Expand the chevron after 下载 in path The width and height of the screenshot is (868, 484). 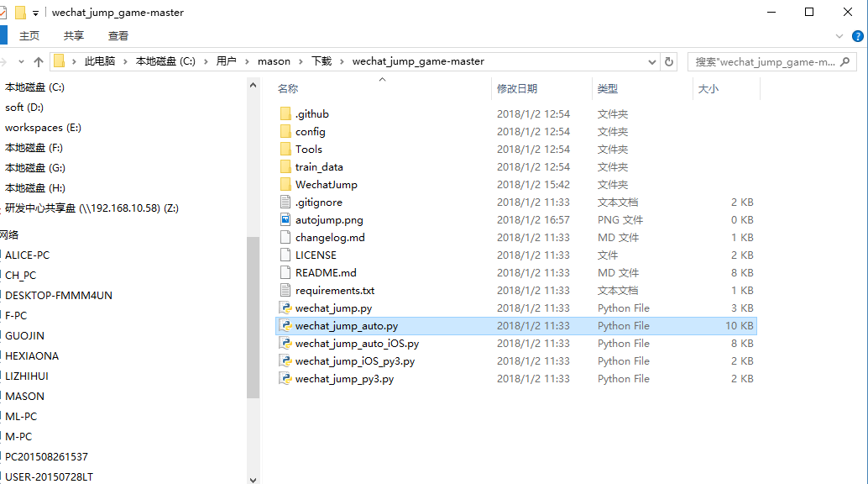(342, 61)
